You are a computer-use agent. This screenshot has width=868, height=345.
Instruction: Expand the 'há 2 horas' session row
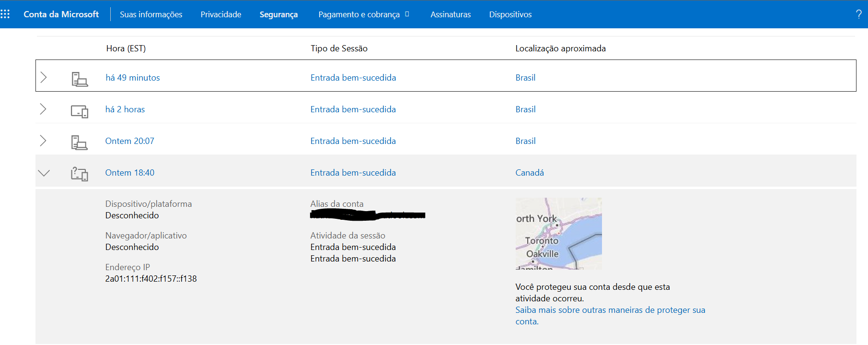click(x=43, y=109)
